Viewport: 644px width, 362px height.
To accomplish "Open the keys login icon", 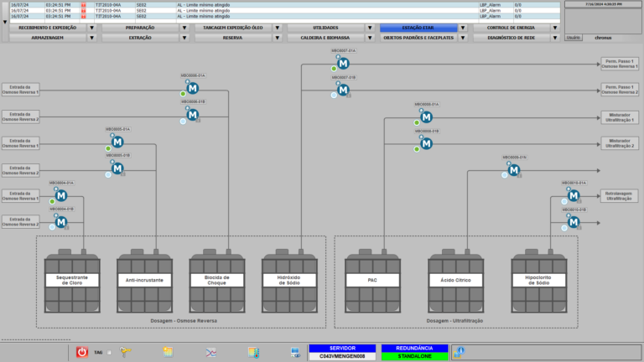I will [x=125, y=352].
